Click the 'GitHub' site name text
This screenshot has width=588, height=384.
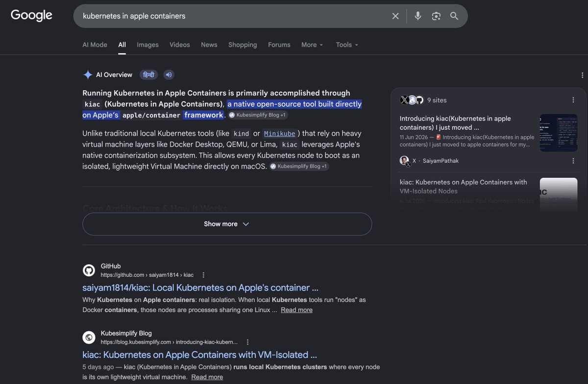point(111,266)
